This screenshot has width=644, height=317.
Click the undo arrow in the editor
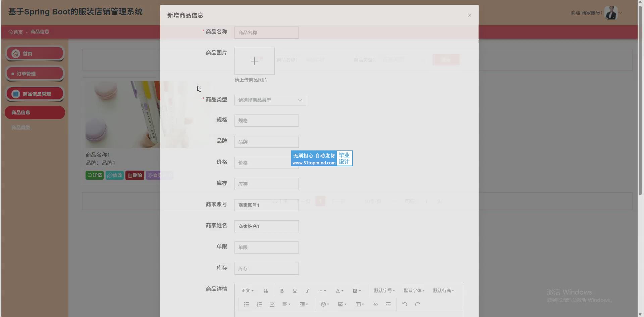pyautogui.click(x=405, y=304)
